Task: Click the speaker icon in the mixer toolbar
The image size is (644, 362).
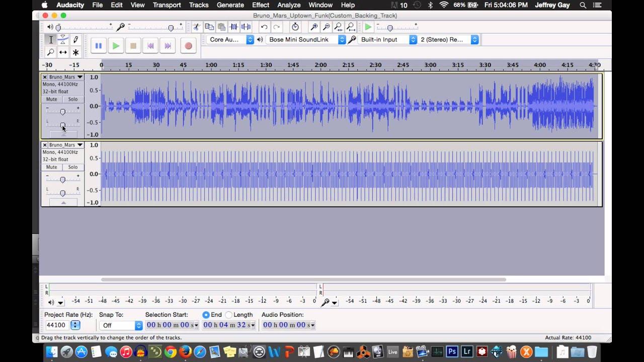Action: tap(50, 27)
